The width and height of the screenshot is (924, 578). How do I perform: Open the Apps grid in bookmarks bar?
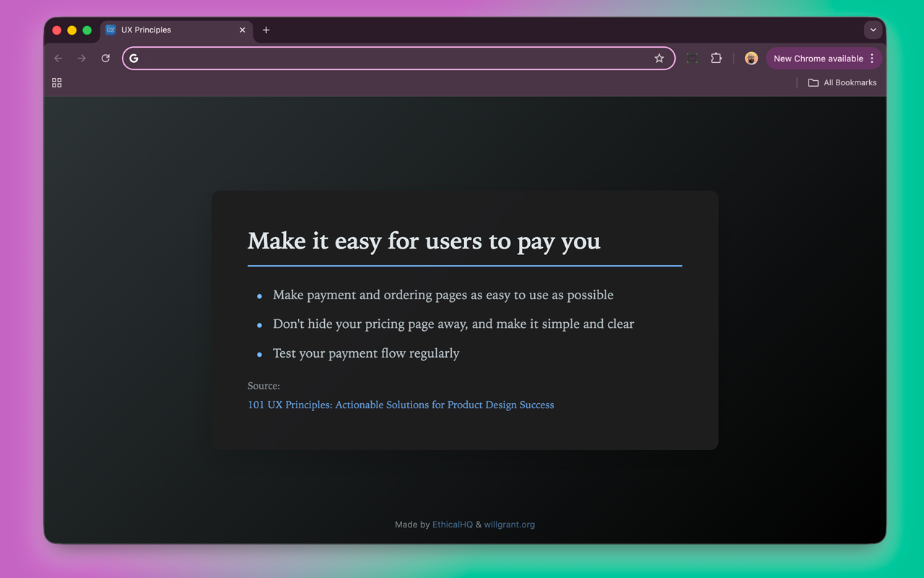click(57, 83)
